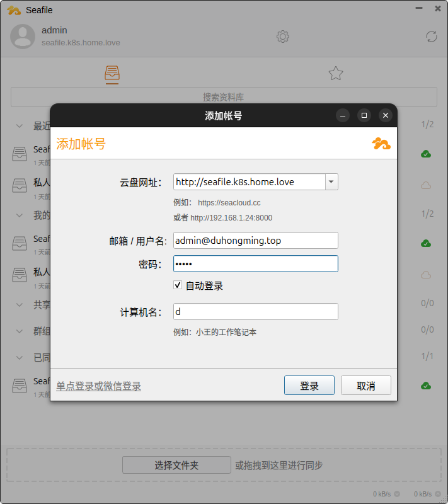Open the cloud drive URL dropdown arrow
The width and height of the screenshot is (448, 504).
pos(331,182)
